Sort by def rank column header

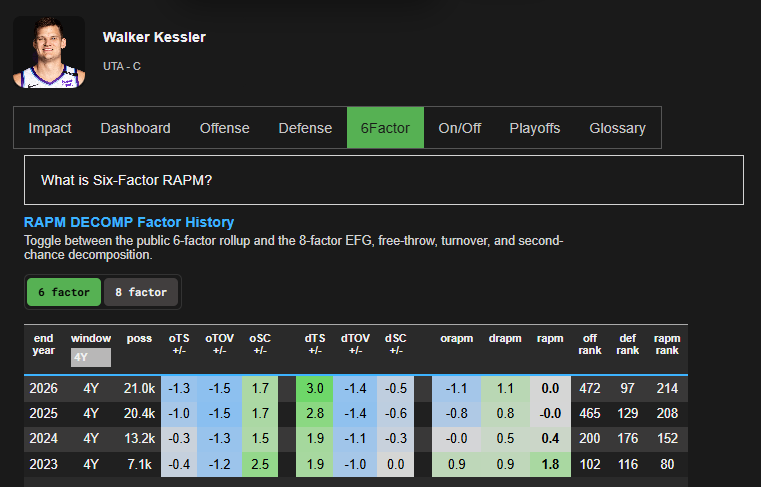coord(628,344)
